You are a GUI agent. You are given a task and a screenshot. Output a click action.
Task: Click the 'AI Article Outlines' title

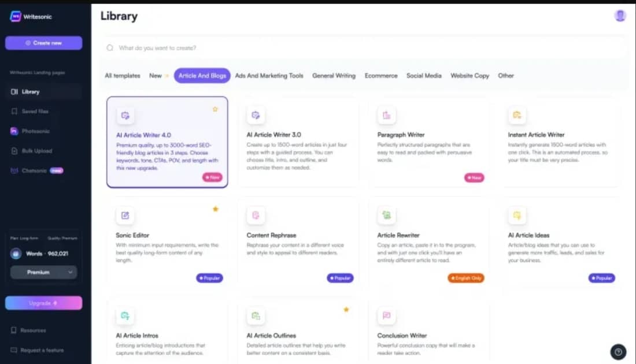(x=271, y=336)
